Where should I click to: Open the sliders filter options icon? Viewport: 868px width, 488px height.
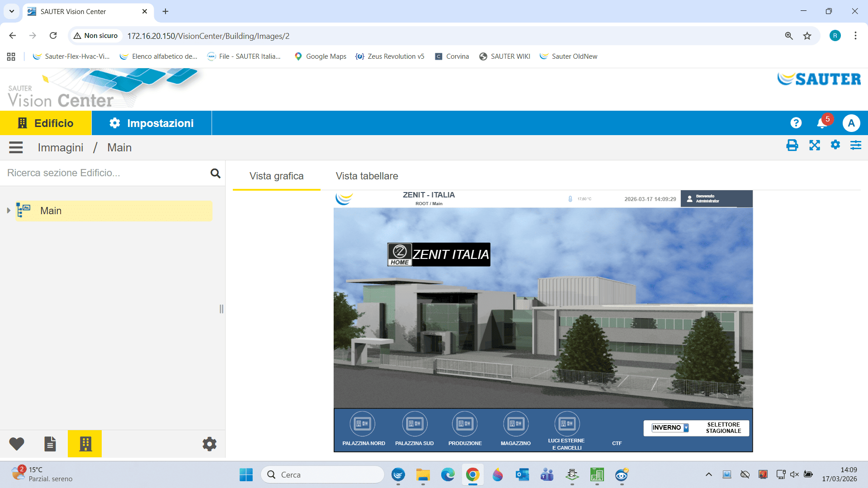click(855, 145)
